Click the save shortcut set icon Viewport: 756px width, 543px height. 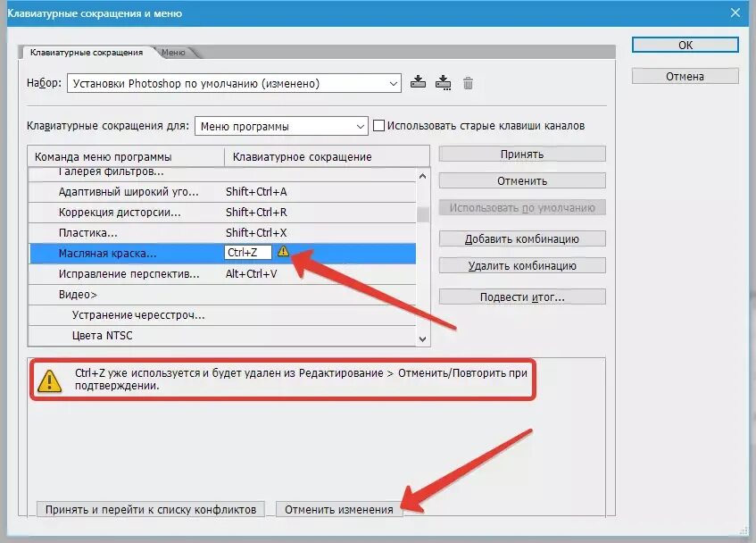pyautogui.click(x=418, y=82)
